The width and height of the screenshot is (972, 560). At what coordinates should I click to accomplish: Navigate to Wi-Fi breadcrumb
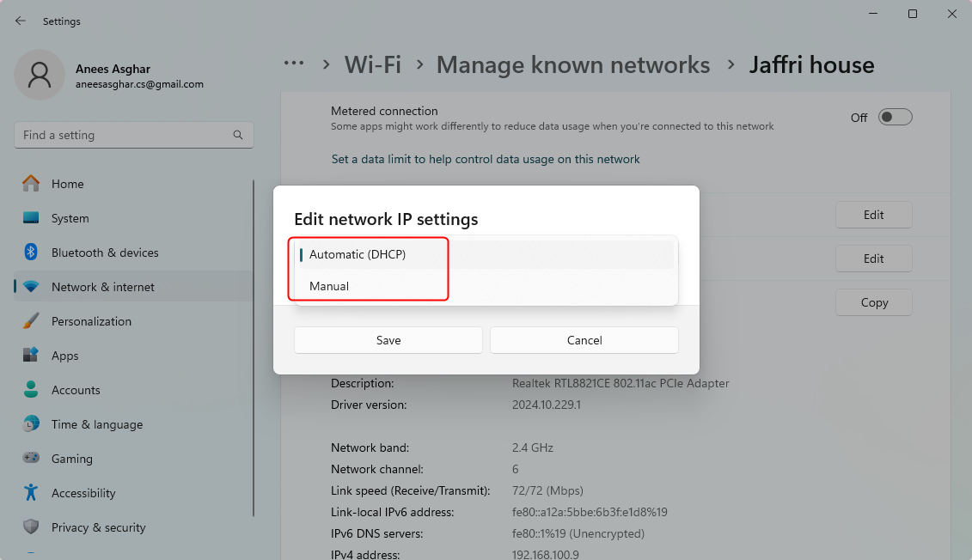(x=372, y=64)
